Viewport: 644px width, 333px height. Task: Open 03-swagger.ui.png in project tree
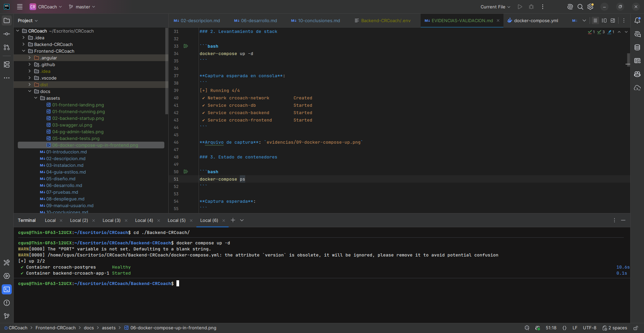pos(72,125)
